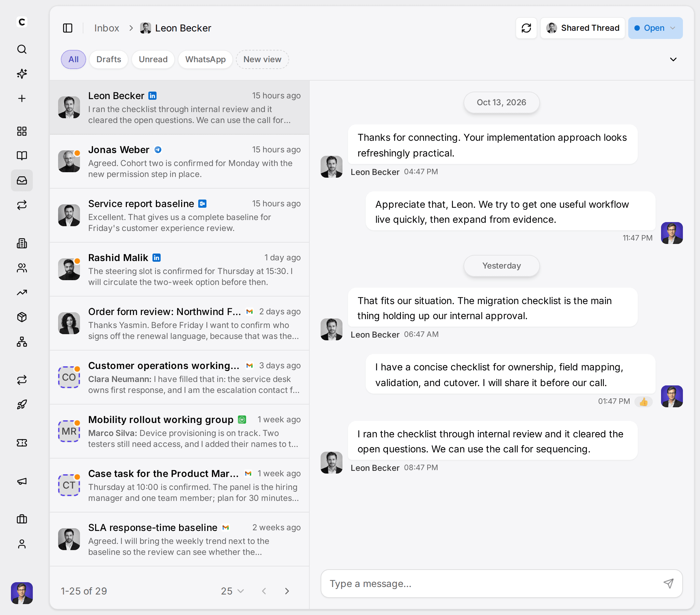Open the dashboard grid icon
The height and width of the screenshot is (615, 700).
(22, 131)
